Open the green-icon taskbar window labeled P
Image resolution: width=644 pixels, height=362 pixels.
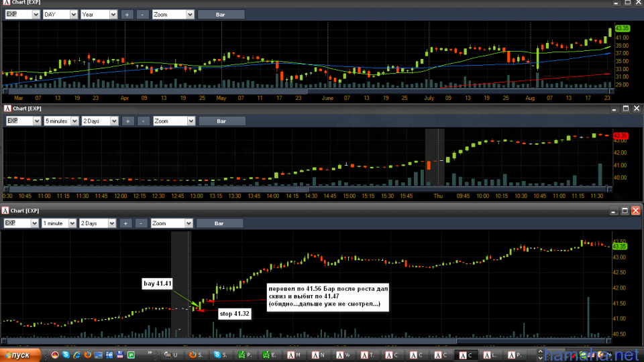[x=247, y=355]
